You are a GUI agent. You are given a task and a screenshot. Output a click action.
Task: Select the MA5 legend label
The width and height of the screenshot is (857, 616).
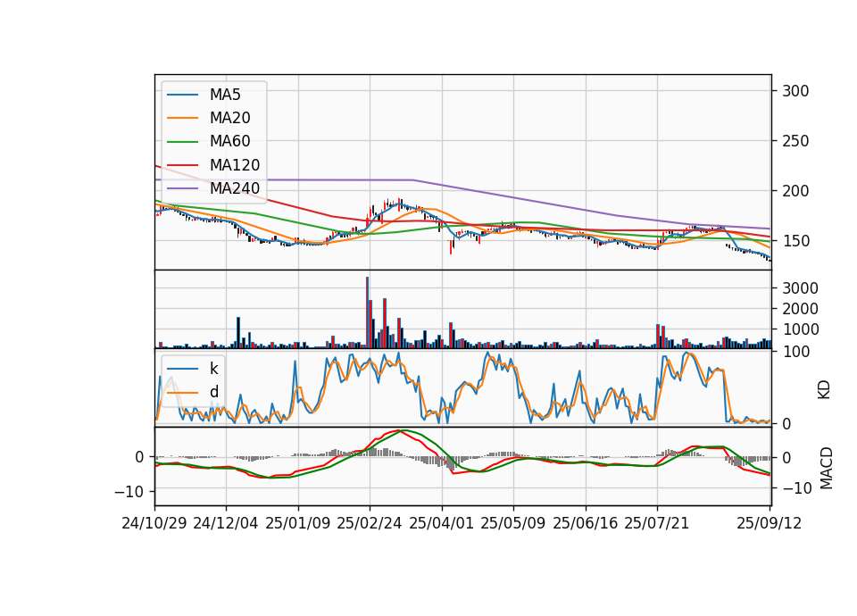click(x=225, y=95)
